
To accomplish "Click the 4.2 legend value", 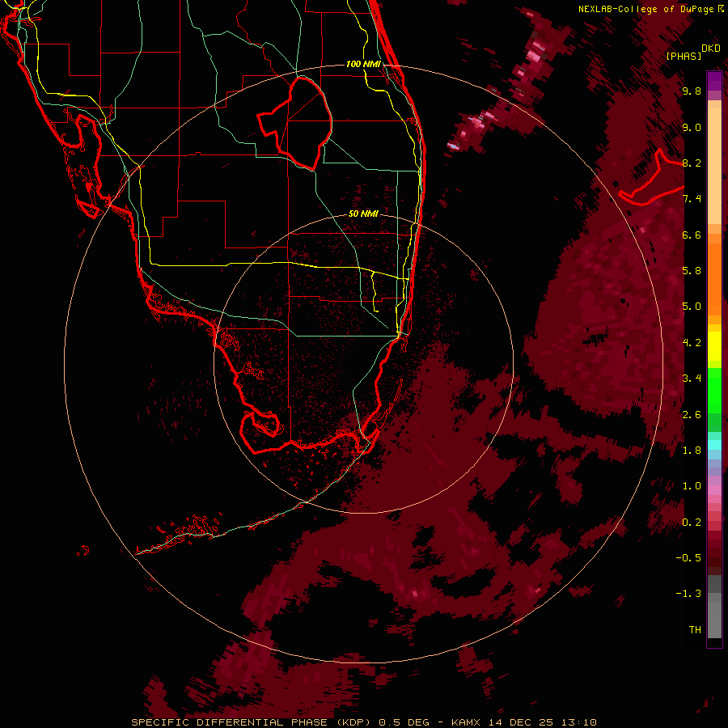I will coord(692,343).
